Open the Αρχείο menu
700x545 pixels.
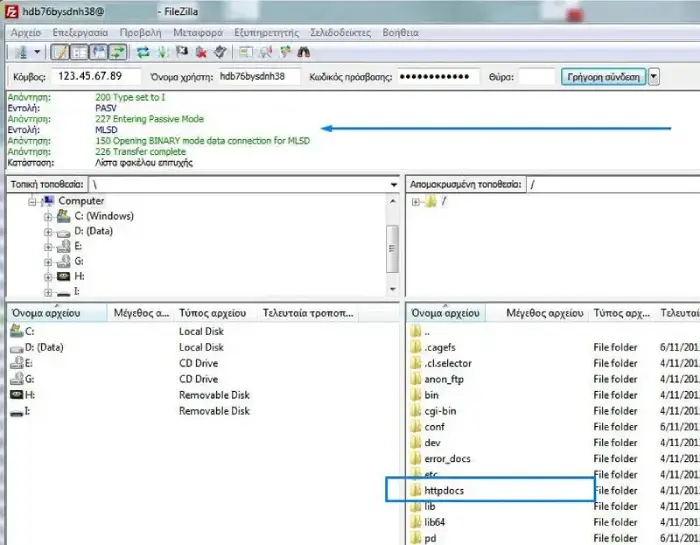click(26, 33)
